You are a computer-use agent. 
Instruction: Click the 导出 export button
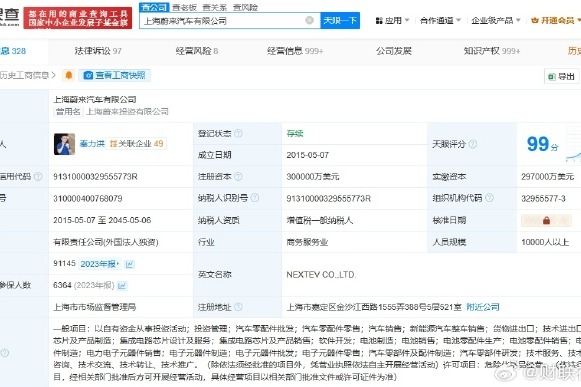click(562, 76)
